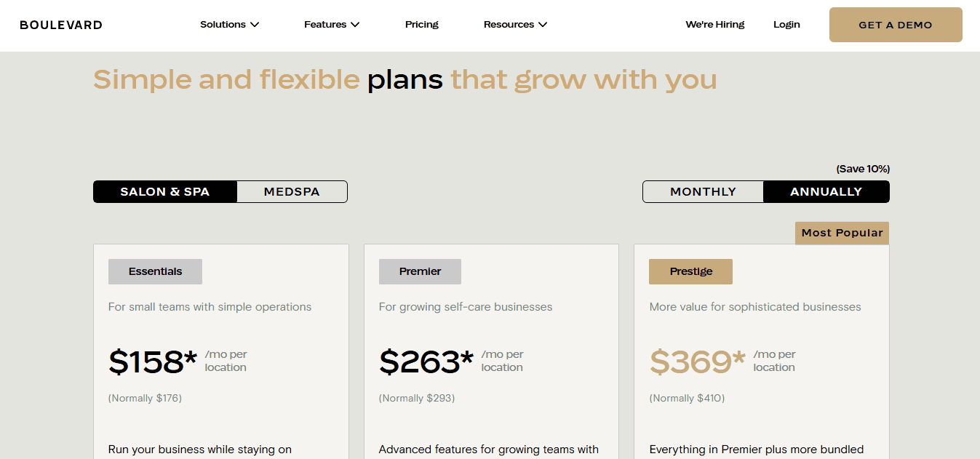Image resolution: width=980 pixels, height=459 pixels.
Task: Go to Login
Action: 786,25
